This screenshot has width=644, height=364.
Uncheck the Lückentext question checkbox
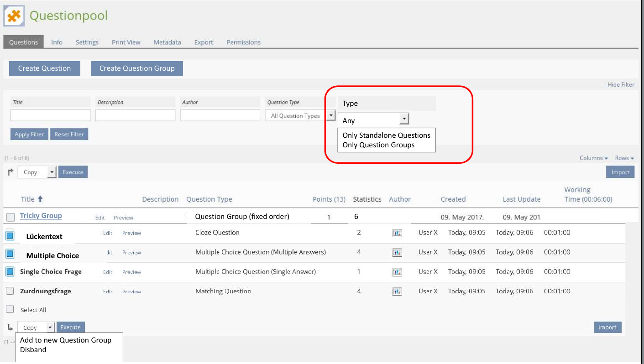(x=10, y=235)
